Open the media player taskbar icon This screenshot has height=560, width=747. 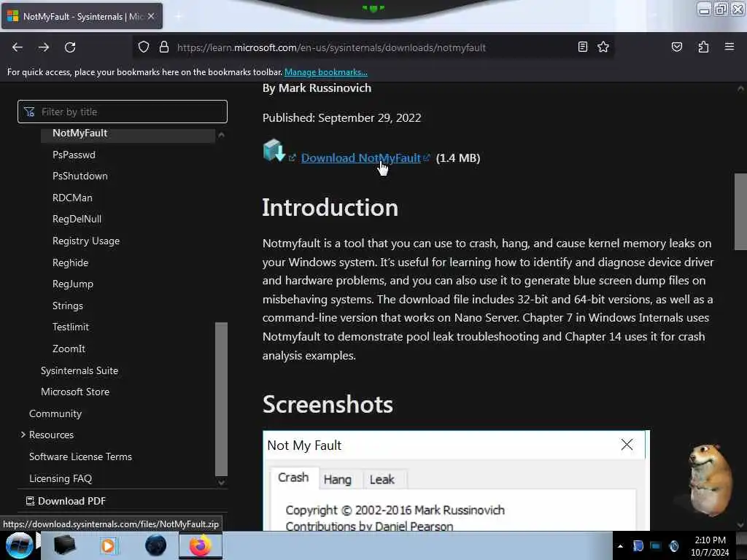coord(109,545)
